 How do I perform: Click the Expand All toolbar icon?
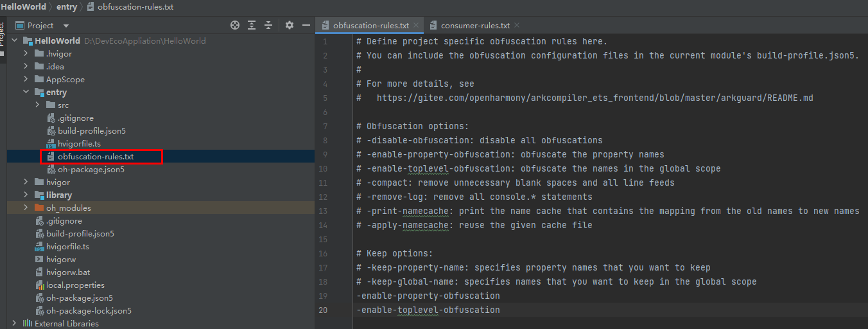(x=252, y=26)
